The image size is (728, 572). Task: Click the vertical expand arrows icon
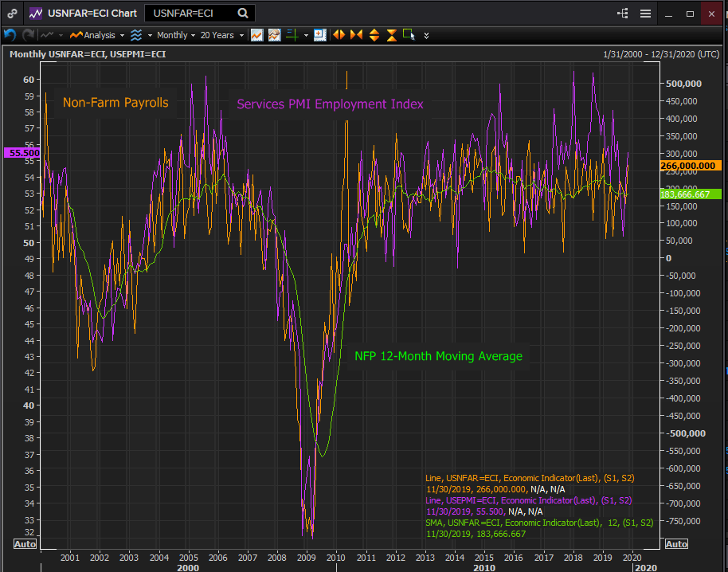pos(374,35)
